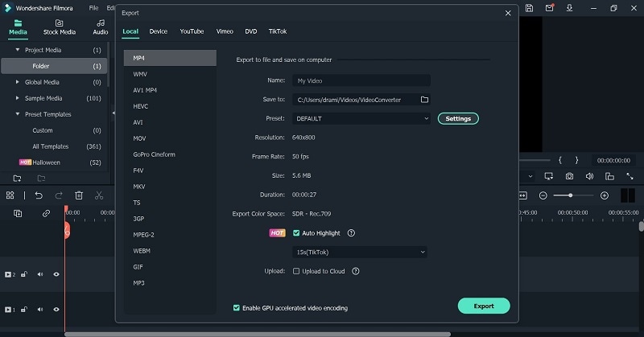The width and height of the screenshot is (644, 337).
Task: Click the add track icon
Action: 18,213
